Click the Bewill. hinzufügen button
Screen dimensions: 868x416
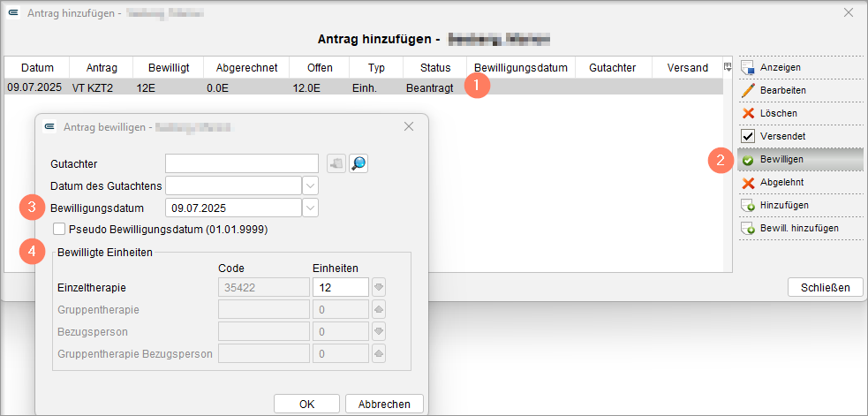(x=801, y=228)
